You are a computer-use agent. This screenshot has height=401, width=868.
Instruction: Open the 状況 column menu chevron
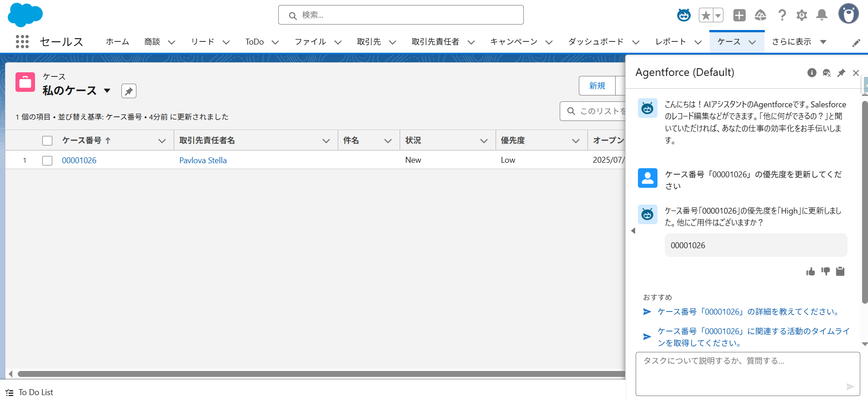point(484,141)
